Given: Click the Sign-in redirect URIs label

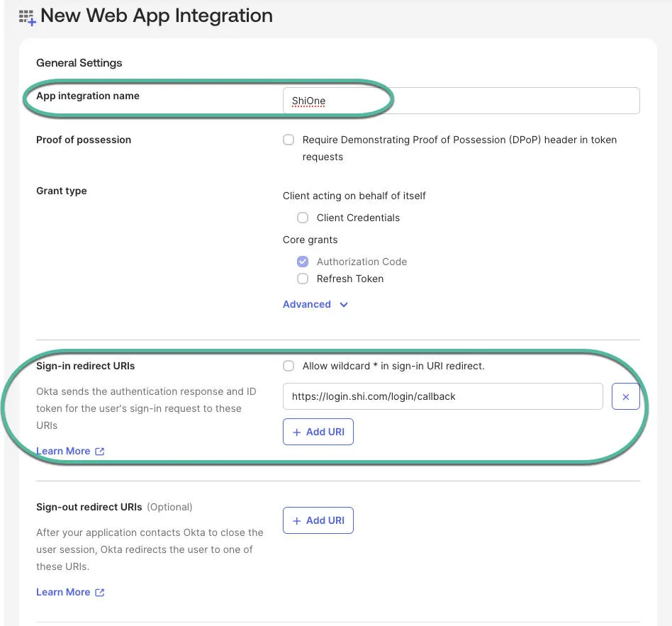Looking at the screenshot, I should pyautogui.click(x=85, y=366).
